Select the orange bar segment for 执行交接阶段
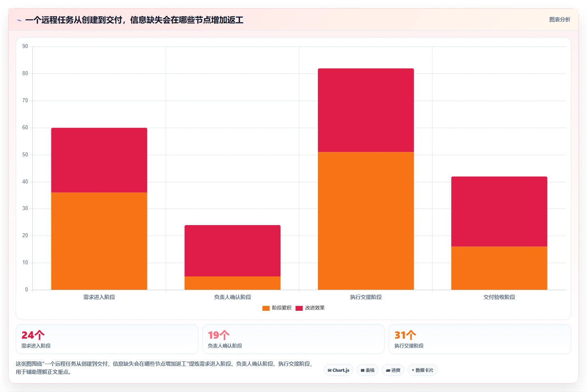587x392 pixels. pos(366,221)
